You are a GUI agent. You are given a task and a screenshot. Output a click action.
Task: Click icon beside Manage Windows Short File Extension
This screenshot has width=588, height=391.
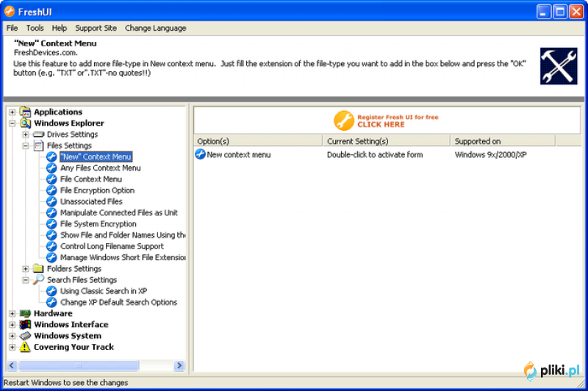point(51,257)
